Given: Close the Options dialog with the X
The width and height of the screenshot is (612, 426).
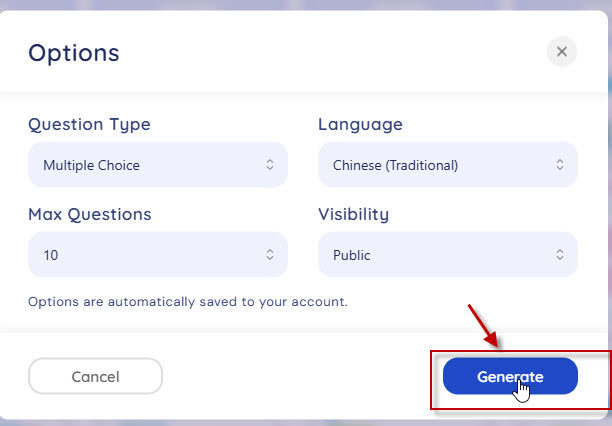Looking at the screenshot, I should coord(562,52).
